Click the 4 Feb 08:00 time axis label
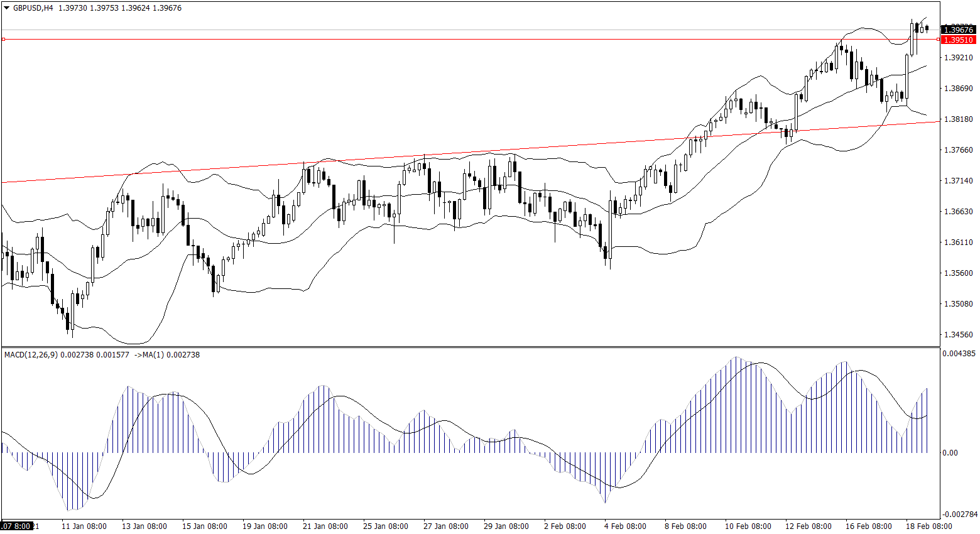 coord(625,526)
